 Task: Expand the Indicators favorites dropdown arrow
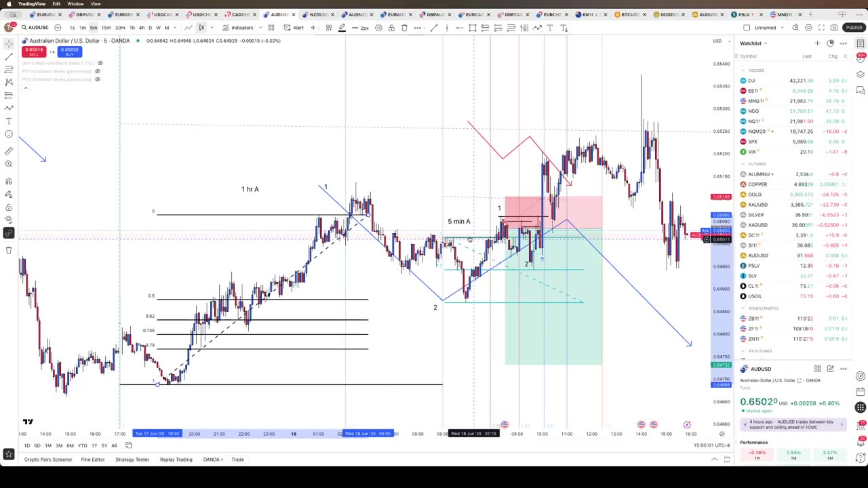click(260, 28)
